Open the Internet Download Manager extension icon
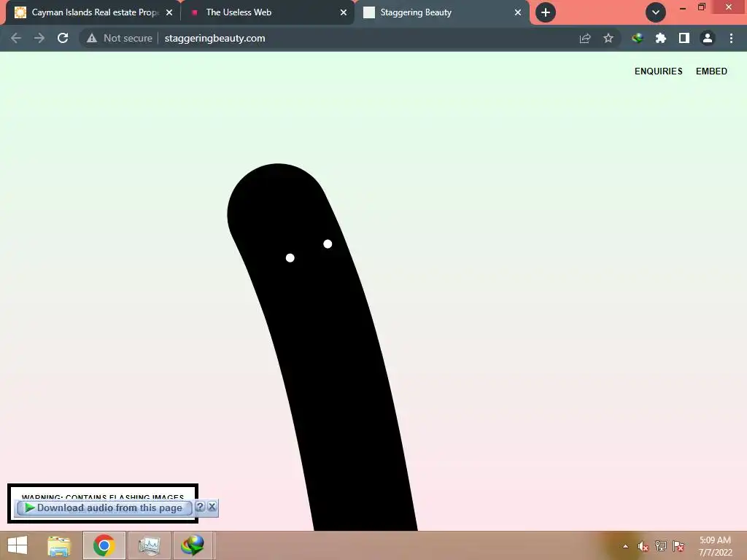 click(x=637, y=38)
